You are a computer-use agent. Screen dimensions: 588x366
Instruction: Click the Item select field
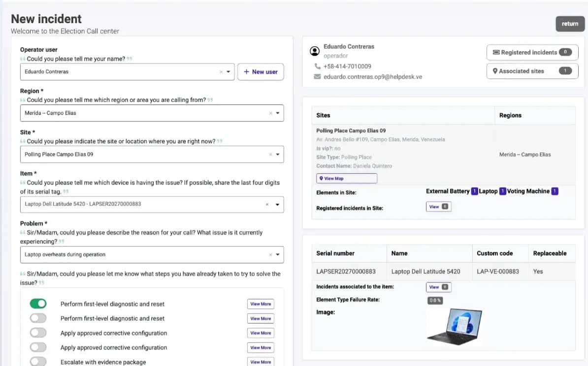152,205
